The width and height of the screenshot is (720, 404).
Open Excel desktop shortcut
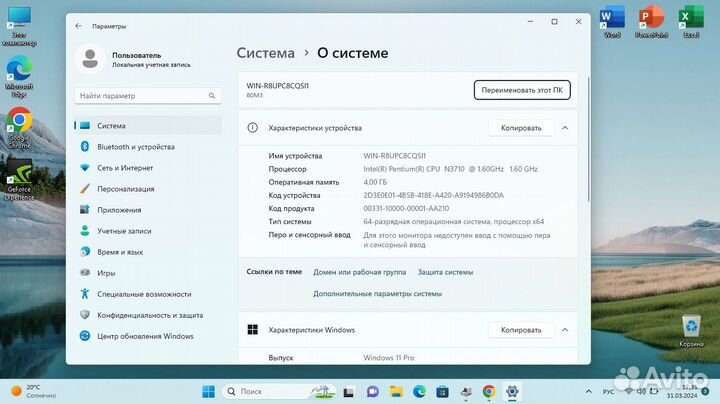[x=691, y=22]
